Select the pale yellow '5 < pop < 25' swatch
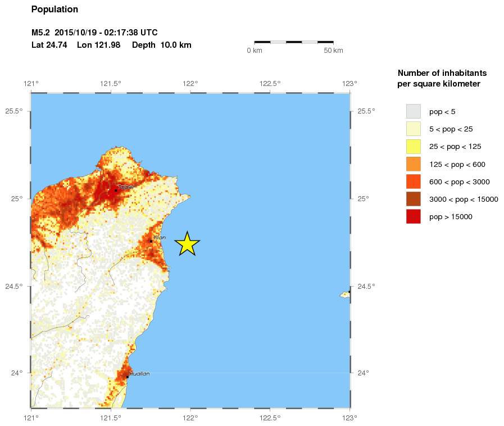The height and width of the screenshot is (426, 504). click(x=413, y=129)
